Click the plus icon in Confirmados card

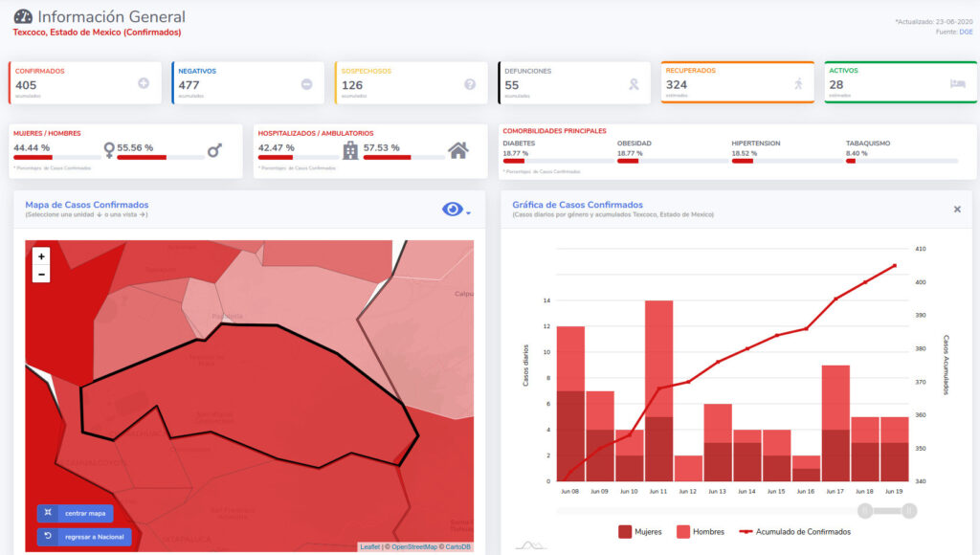pyautogui.click(x=144, y=84)
